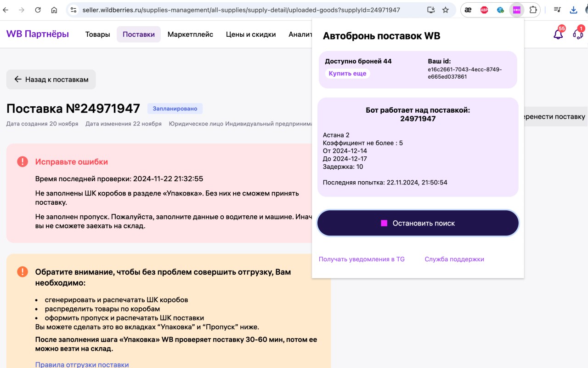
Task: Click the page translate icon in address bar
Action: pos(431,9)
